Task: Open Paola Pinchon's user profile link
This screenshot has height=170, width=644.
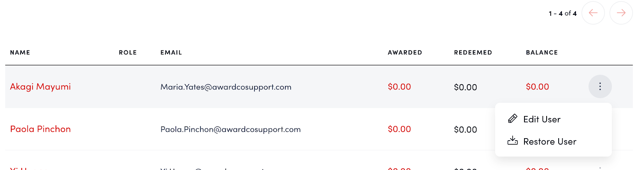Action: 40,129
